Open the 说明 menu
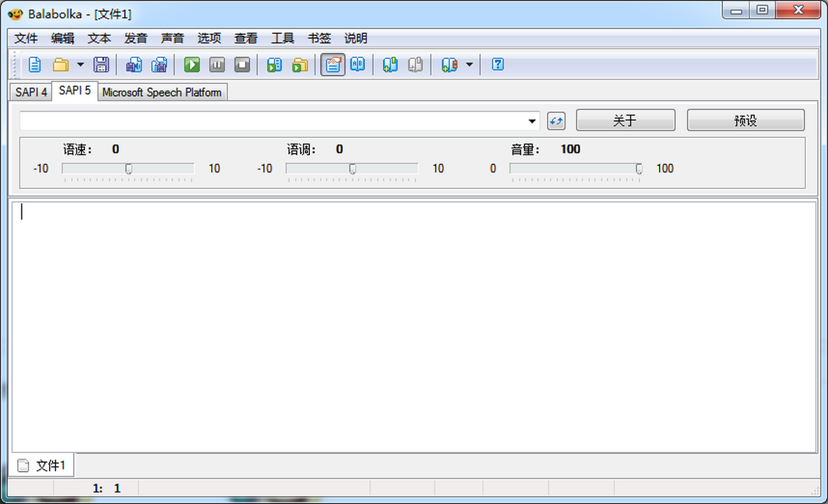828x504 pixels. point(356,39)
